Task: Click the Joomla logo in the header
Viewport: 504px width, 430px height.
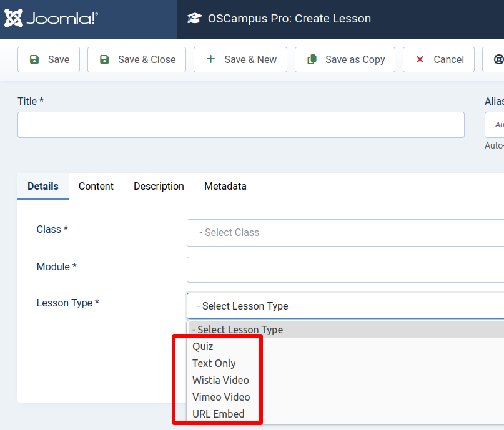Action: (51, 18)
